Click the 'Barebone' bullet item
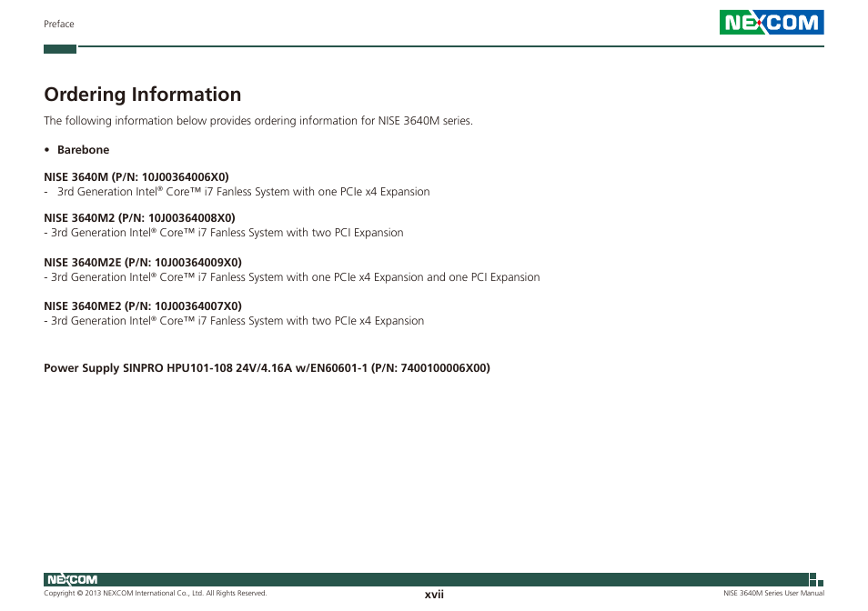Image resolution: width=868 pixels, height=611 pixels. coord(83,150)
